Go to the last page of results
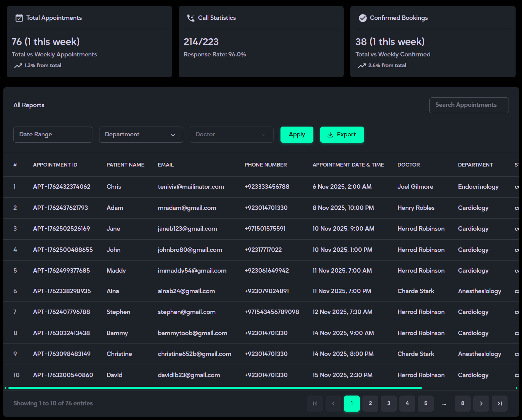 [499, 404]
